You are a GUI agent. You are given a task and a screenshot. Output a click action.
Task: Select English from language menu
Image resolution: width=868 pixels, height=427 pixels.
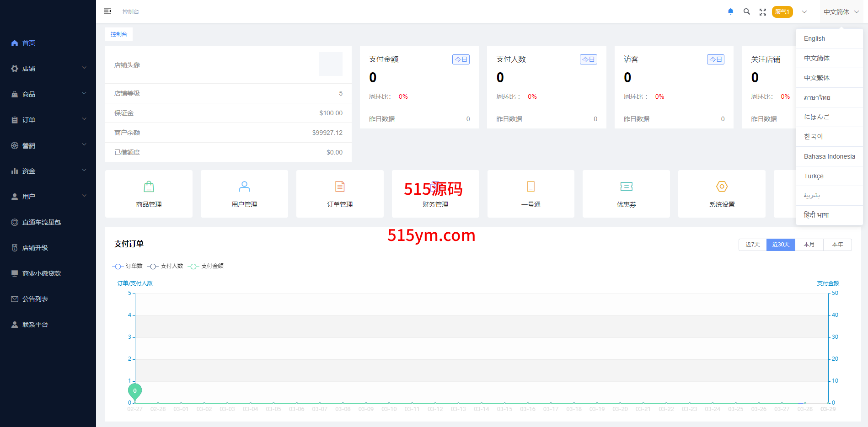pyautogui.click(x=814, y=39)
